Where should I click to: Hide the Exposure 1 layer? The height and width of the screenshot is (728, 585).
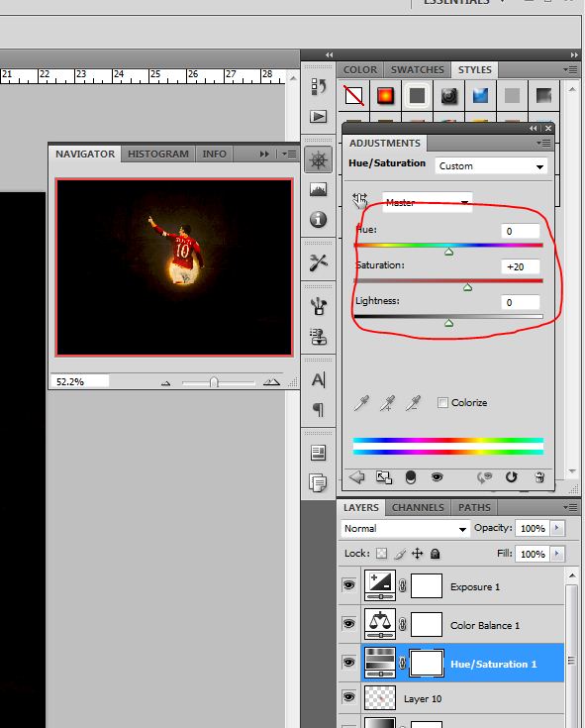(348, 585)
